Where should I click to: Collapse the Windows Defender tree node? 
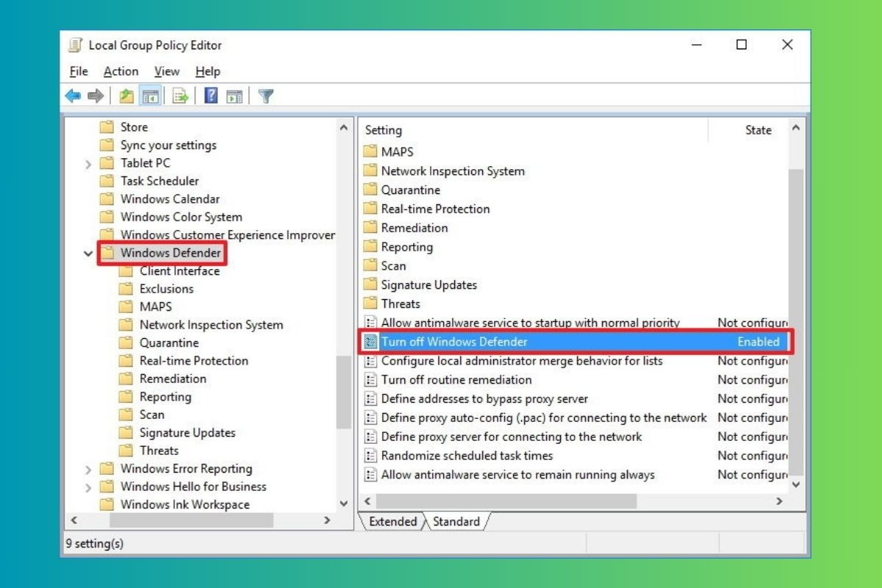pos(88,254)
